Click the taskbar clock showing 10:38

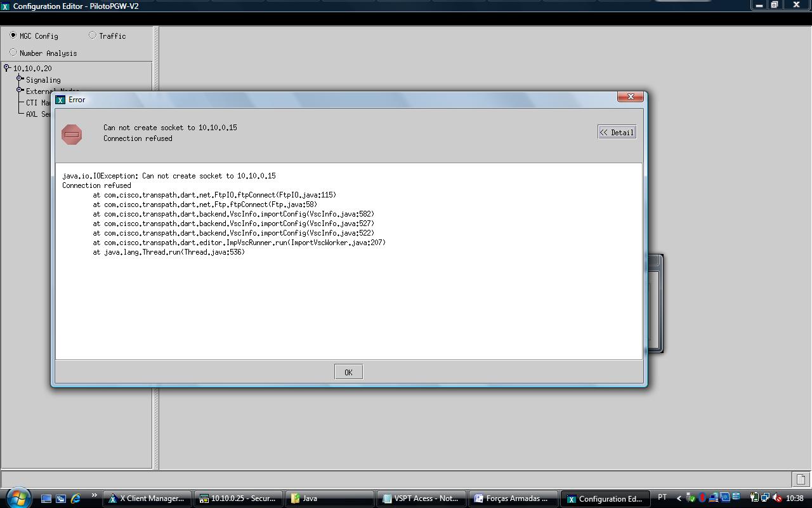(x=794, y=498)
